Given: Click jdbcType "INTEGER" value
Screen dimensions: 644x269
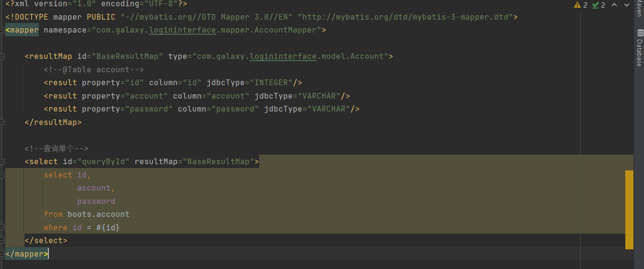Looking at the screenshot, I should [271, 83].
